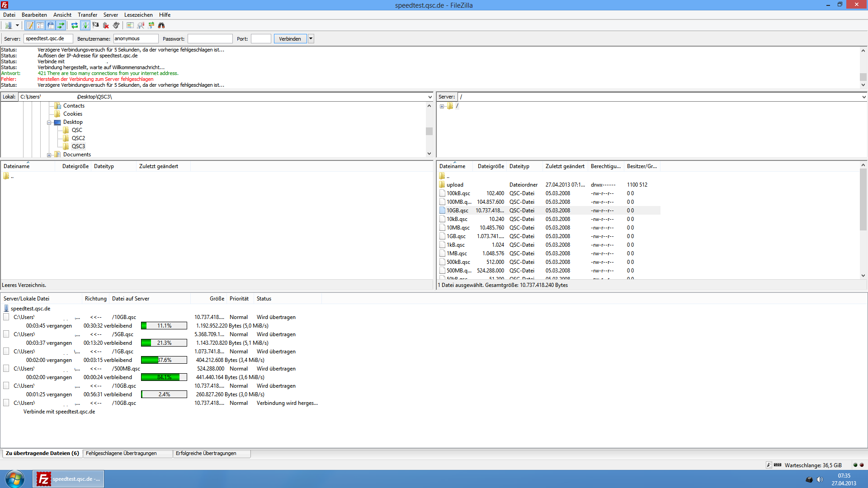
Task: Toggle the checkbox of the first 10GB.qsc transfer
Action: pos(6,317)
